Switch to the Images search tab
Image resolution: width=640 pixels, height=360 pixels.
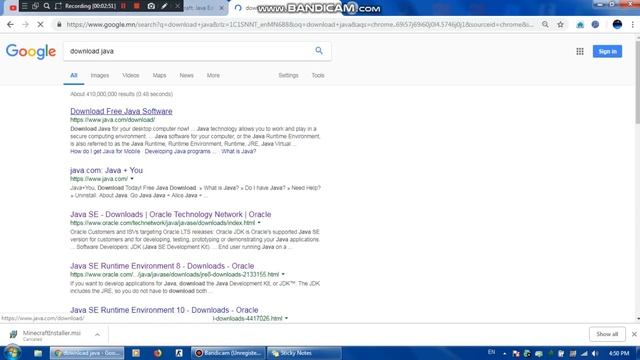tap(100, 76)
